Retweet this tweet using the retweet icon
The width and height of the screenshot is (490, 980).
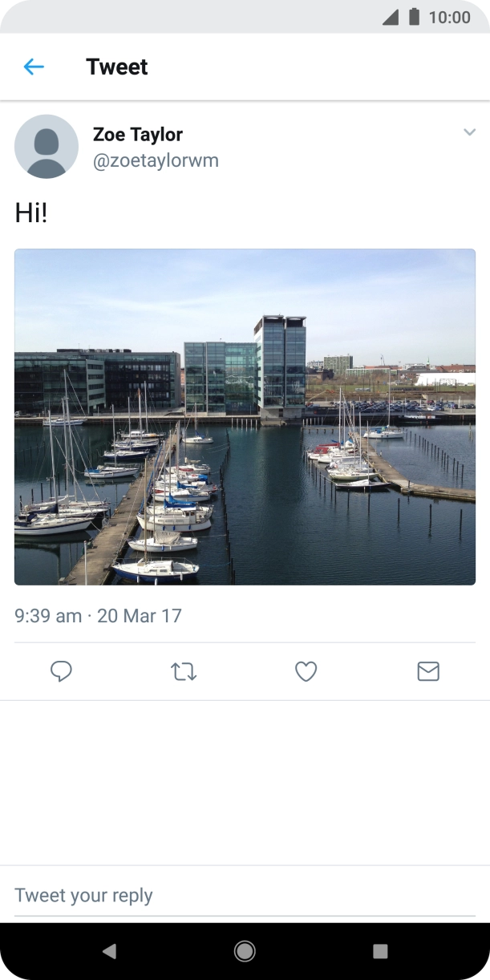(x=184, y=671)
